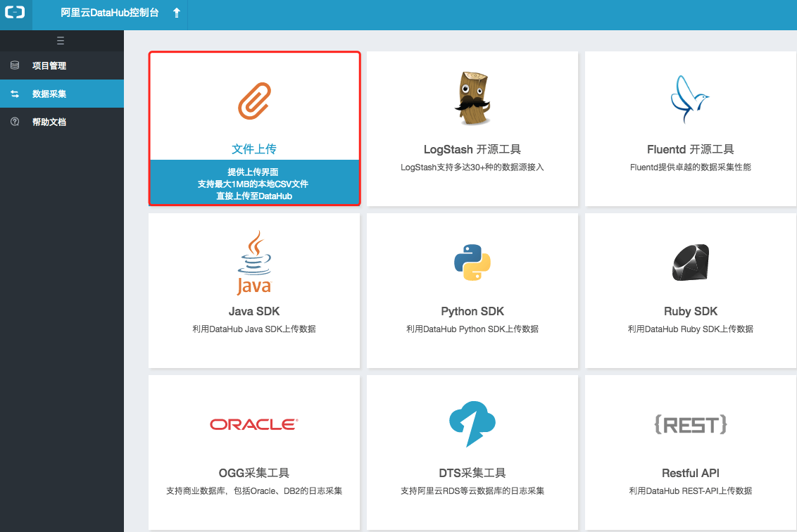
Task: Click the database icon beside 项目管理
Action: point(15,65)
